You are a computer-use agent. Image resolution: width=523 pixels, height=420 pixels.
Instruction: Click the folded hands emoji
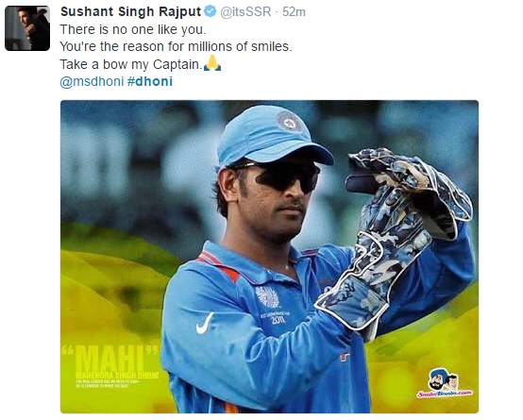pyautogui.click(x=212, y=63)
